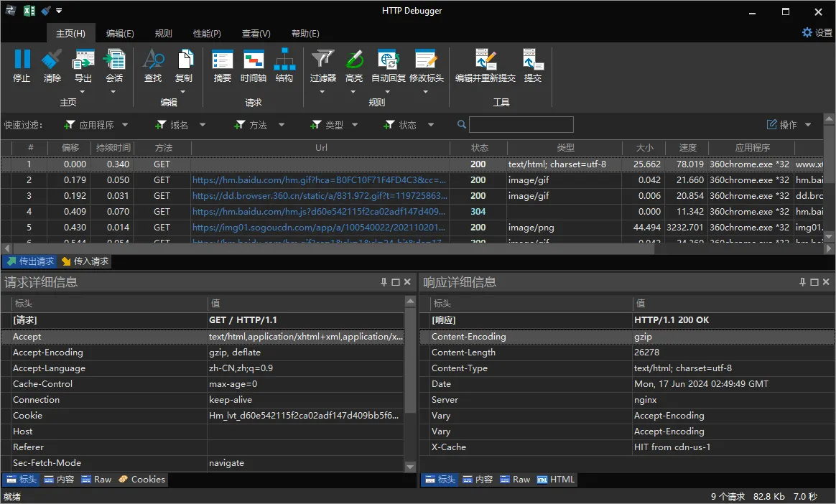
Task: Sort by the 持续时间 column header
Action: [x=113, y=148]
